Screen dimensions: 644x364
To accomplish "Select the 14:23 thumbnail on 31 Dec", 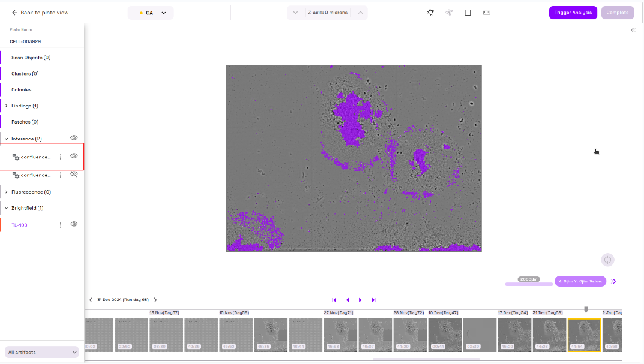I will coord(549,335).
